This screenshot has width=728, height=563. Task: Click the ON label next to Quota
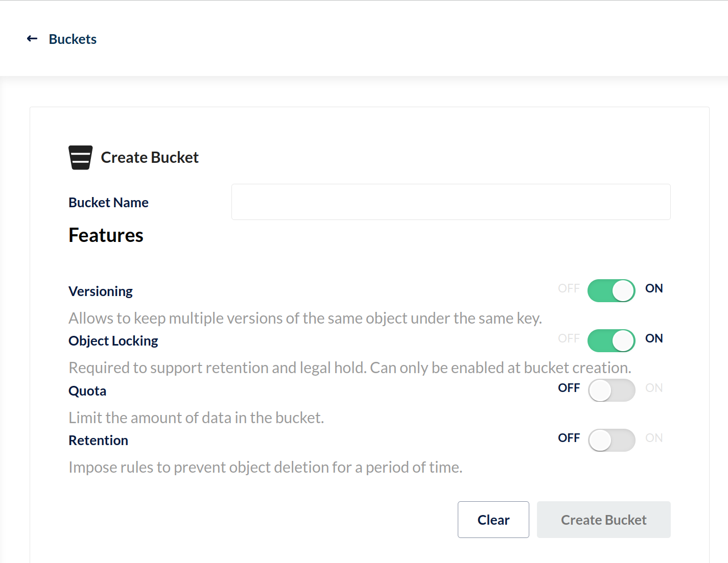(x=654, y=388)
